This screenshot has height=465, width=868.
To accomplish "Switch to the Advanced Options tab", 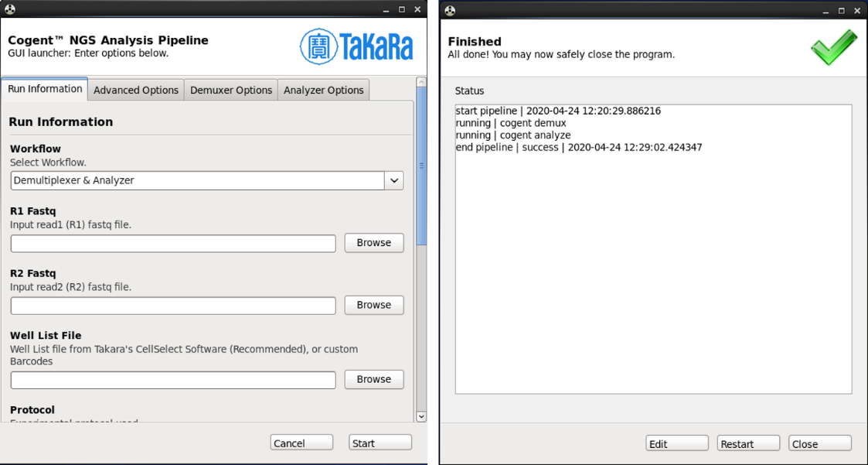I will (135, 90).
